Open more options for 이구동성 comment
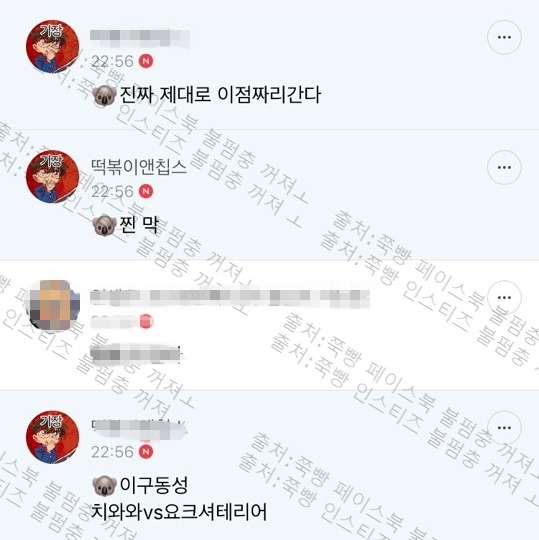Viewport: 539px width, 540px height. 504,428
